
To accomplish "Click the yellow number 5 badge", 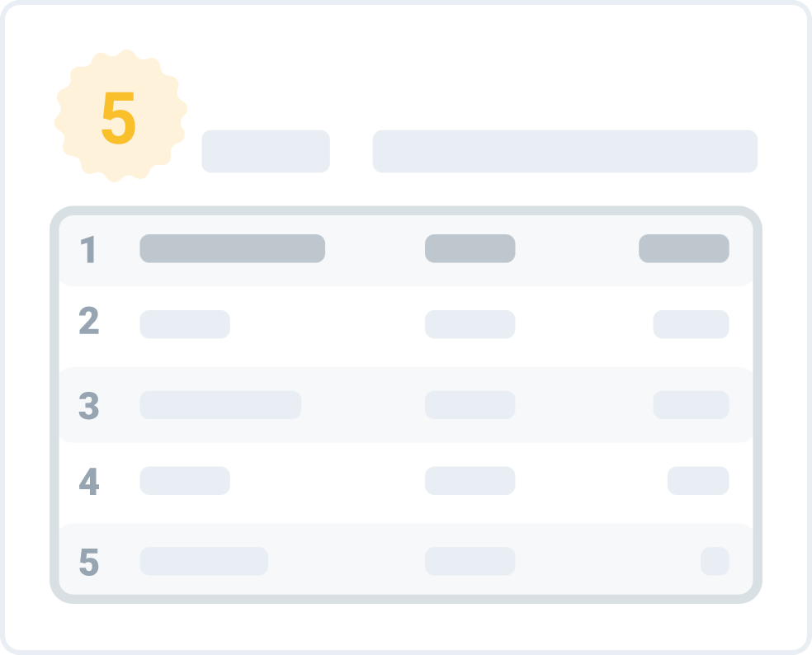I will (x=119, y=116).
